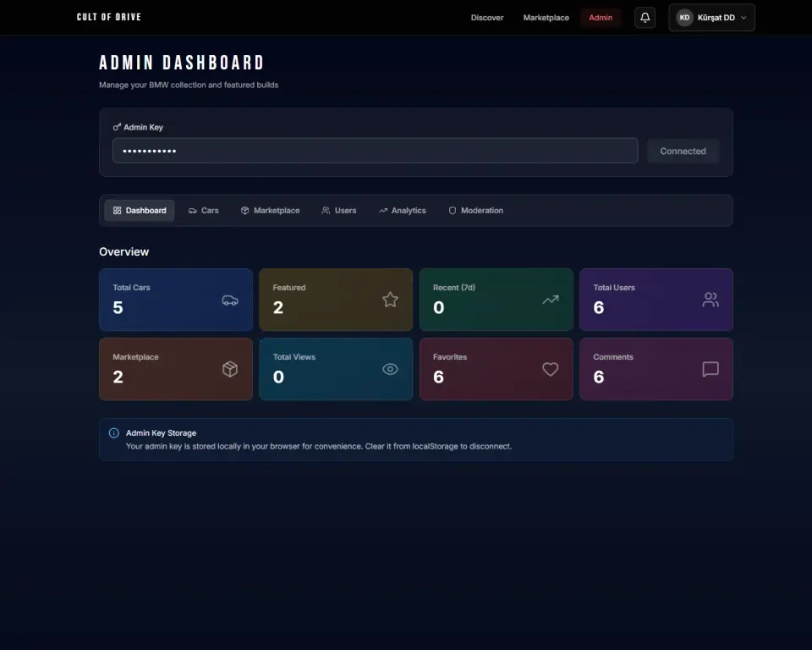Open the Featured stat card
Viewport: 812px width, 650px height.
pos(336,300)
